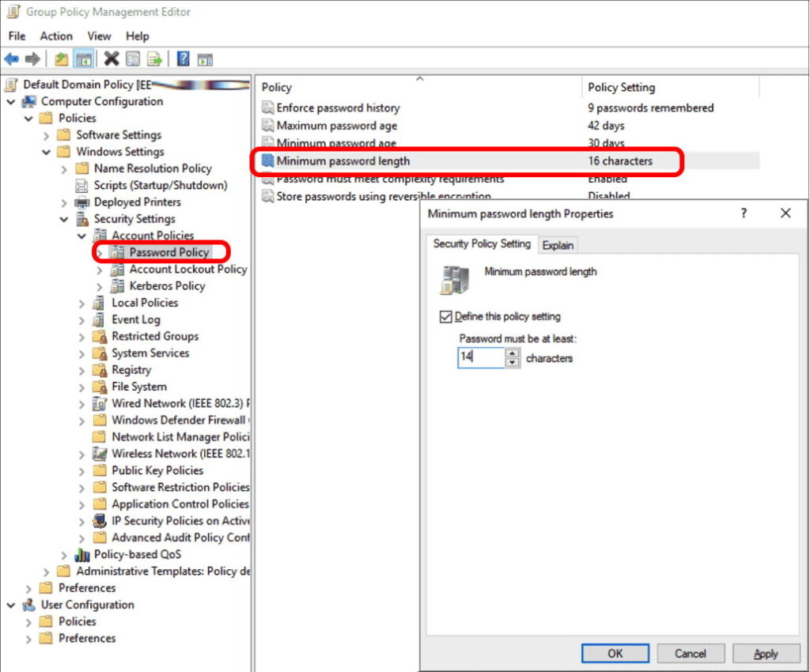Expand the Account Lockout Policy node

[100, 270]
